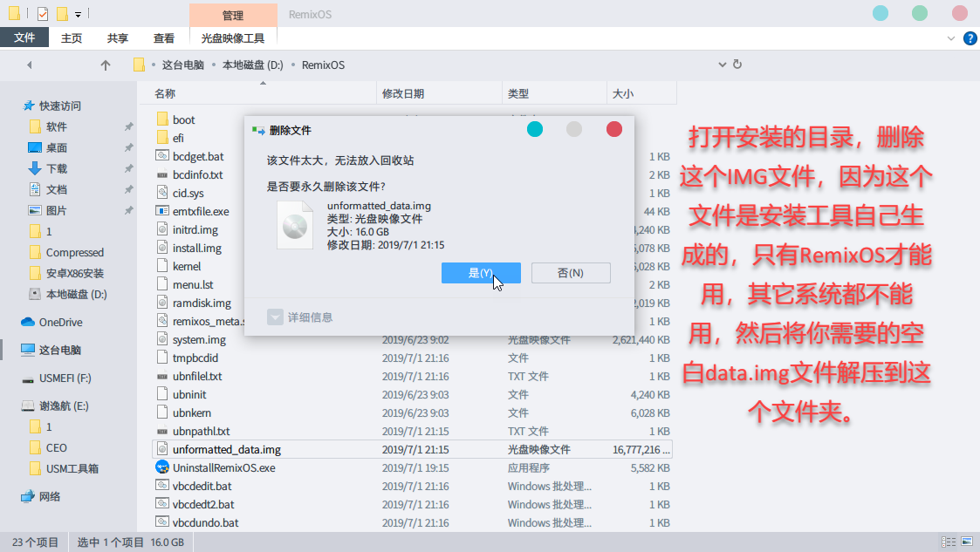The image size is (980, 552).
Task: Select vbcdedit.bat batch file icon
Action: [x=162, y=485]
